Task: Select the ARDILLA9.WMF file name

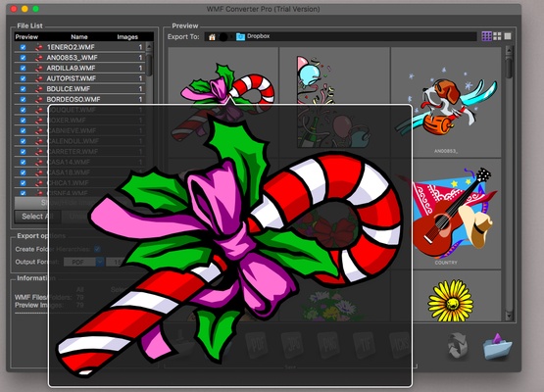Action: pyautogui.click(x=71, y=68)
